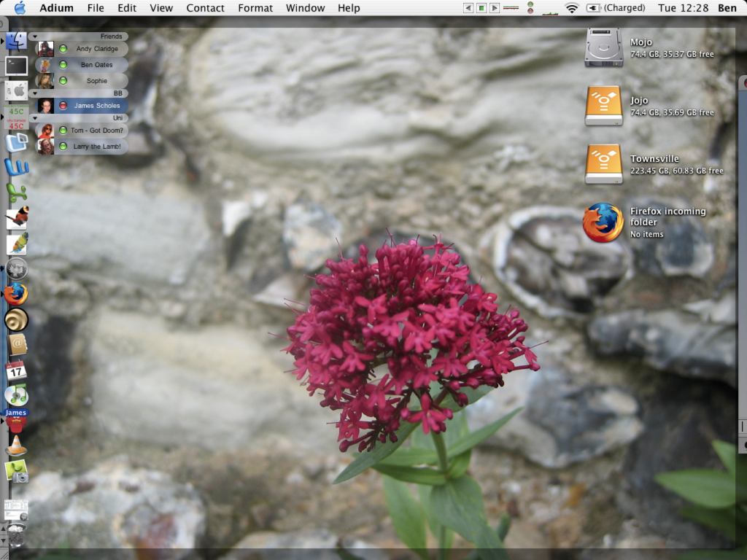The width and height of the screenshot is (747, 560).
Task: Collapse the Friends group triangle
Action: [x=35, y=36]
